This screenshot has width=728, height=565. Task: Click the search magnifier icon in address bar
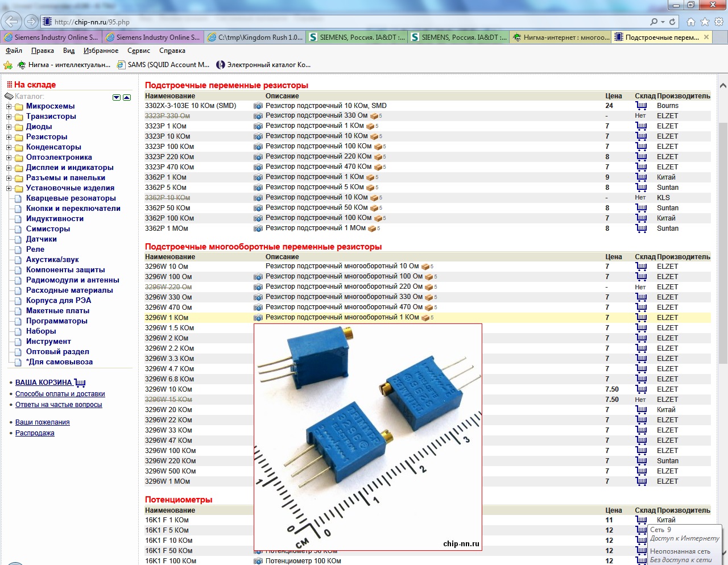tap(654, 22)
